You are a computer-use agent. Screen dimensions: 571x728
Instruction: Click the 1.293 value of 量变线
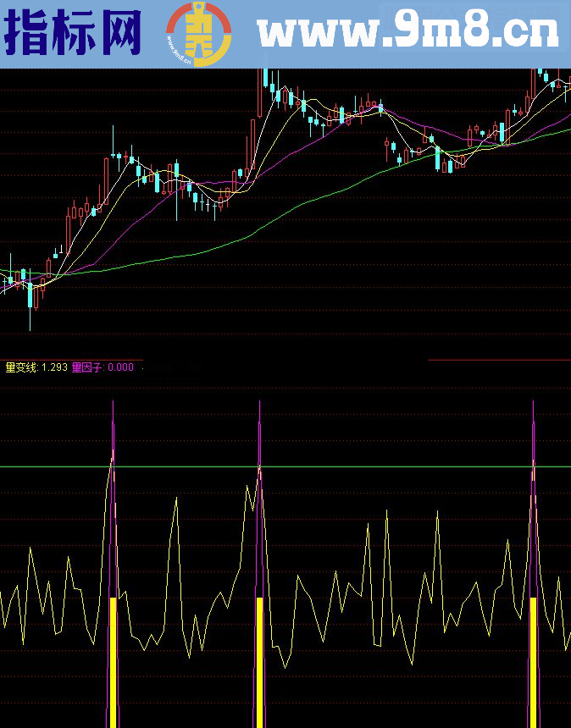[x=53, y=367]
